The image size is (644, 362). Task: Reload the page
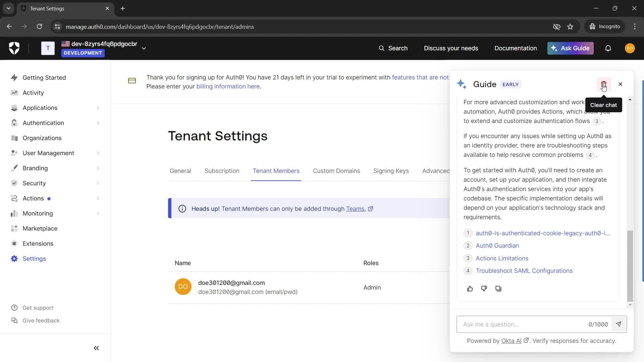point(39,26)
